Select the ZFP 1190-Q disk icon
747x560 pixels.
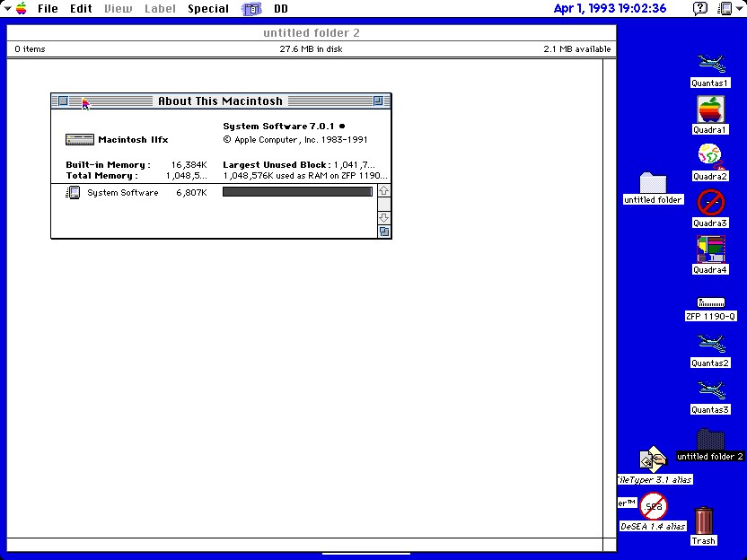[711, 302]
